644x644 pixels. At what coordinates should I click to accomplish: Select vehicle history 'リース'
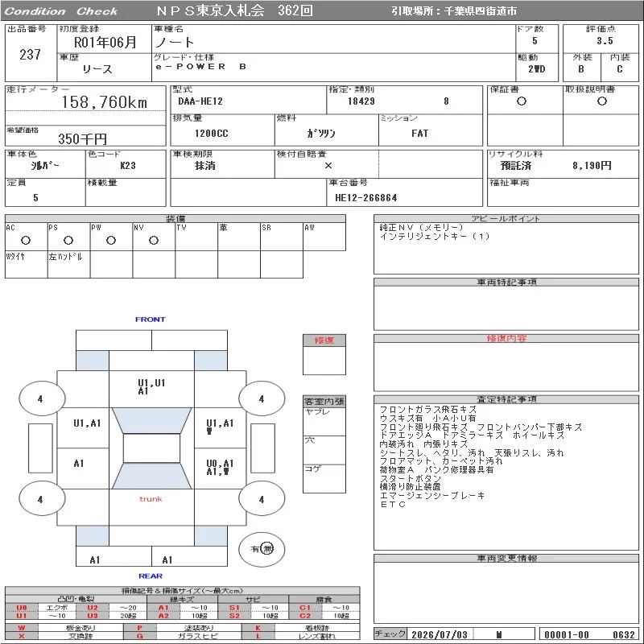pos(97,69)
